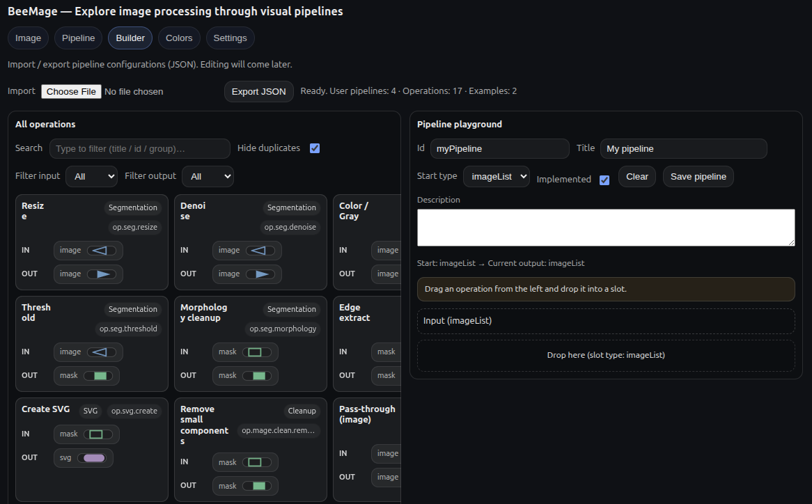Open the Filter input dropdown
The height and width of the screenshot is (504, 812).
tap(91, 177)
